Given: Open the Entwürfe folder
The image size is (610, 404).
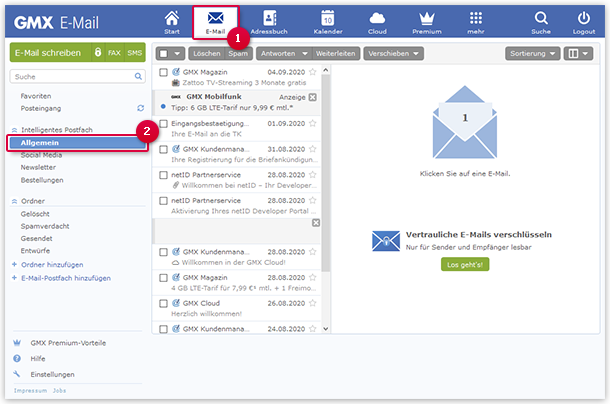Looking at the screenshot, I should [x=35, y=251].
